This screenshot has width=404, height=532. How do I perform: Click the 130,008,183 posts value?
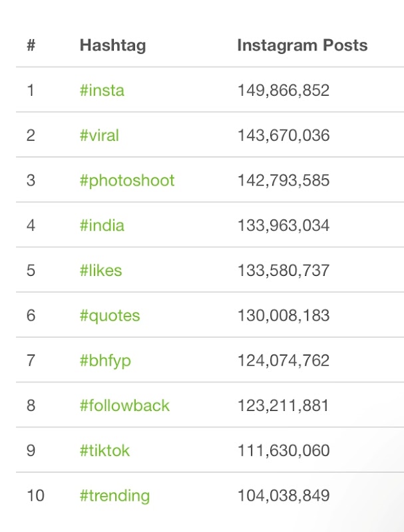tap(284, 316)
